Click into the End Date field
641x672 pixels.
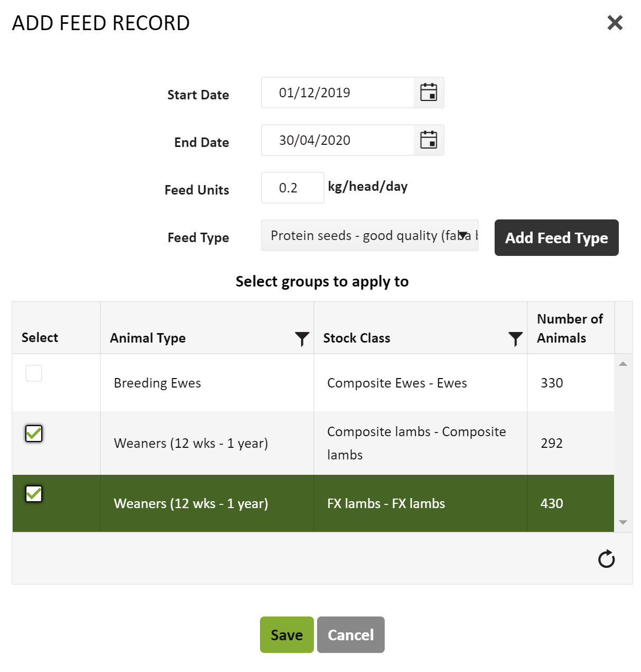pos(337,140)
